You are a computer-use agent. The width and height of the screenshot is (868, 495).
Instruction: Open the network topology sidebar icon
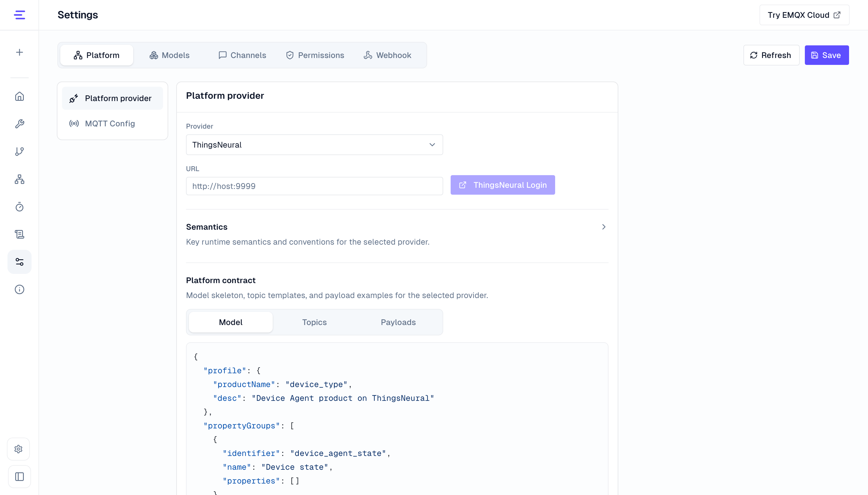[x=19, y=179]
